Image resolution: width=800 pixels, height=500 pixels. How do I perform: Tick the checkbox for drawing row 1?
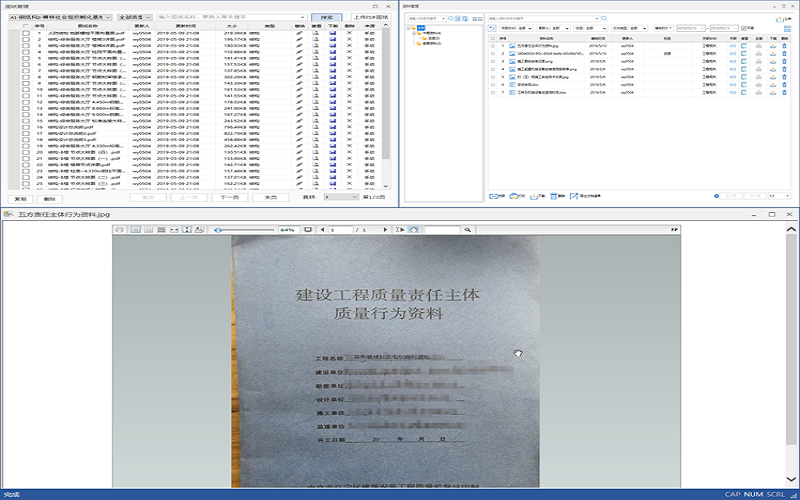coord(26,33)
